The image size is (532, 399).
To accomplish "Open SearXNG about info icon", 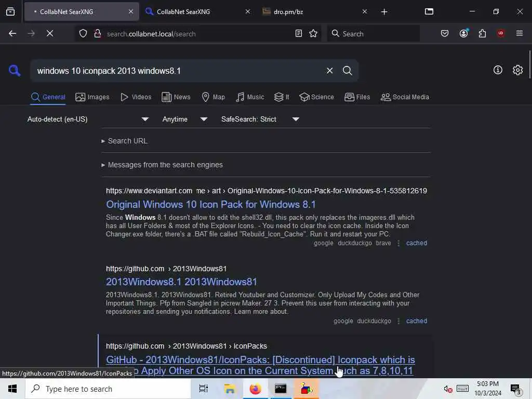I will (497, 70).
